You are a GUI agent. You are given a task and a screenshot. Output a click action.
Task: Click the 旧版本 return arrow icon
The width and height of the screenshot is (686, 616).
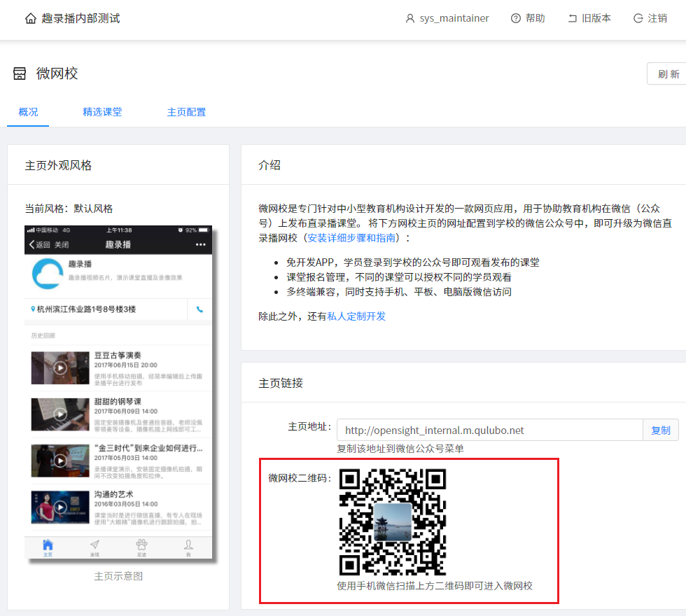(x=573, y=18)
